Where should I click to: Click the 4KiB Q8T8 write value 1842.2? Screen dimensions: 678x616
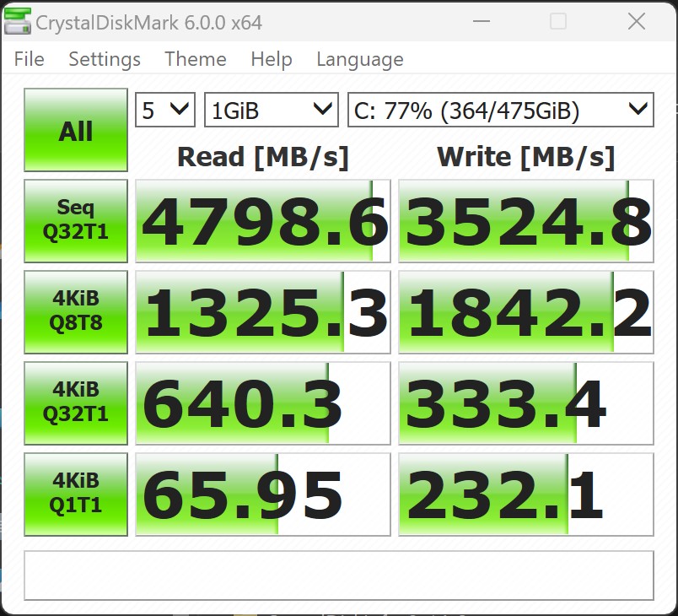[526, 312]
